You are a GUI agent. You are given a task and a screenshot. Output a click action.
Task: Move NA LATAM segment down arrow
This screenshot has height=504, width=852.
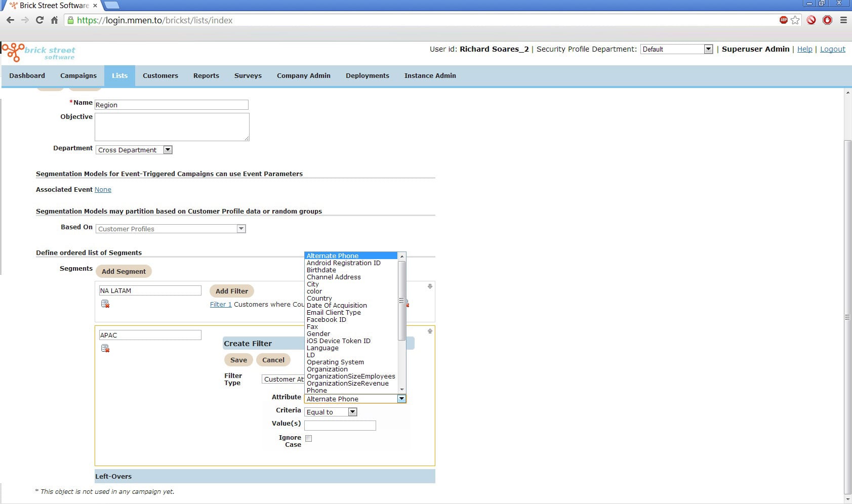click(430, 286)
